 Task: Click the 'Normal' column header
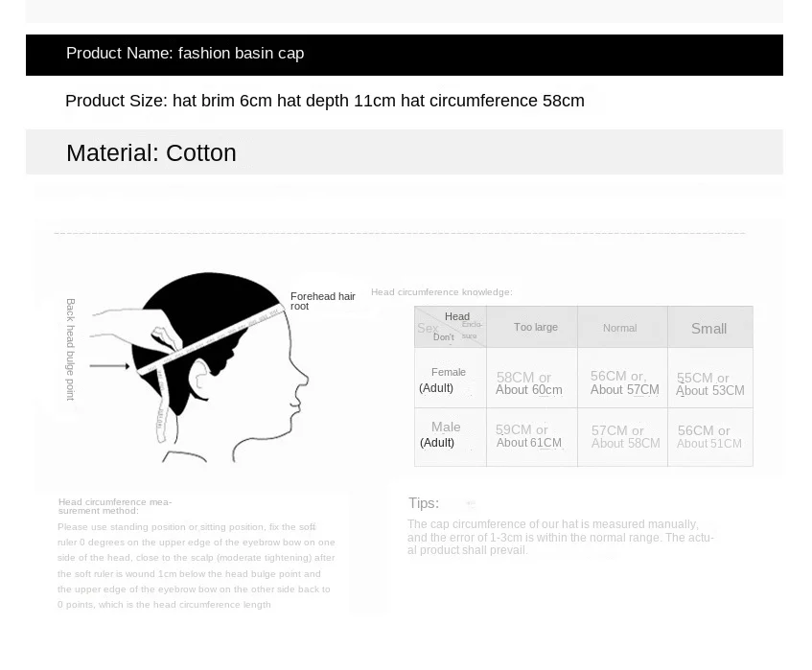[x=620, y=328]
